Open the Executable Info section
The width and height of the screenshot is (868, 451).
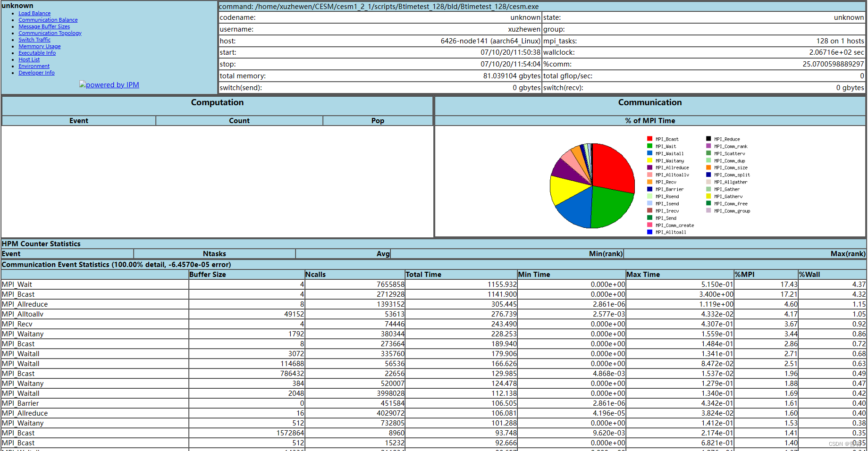point(37,53)
